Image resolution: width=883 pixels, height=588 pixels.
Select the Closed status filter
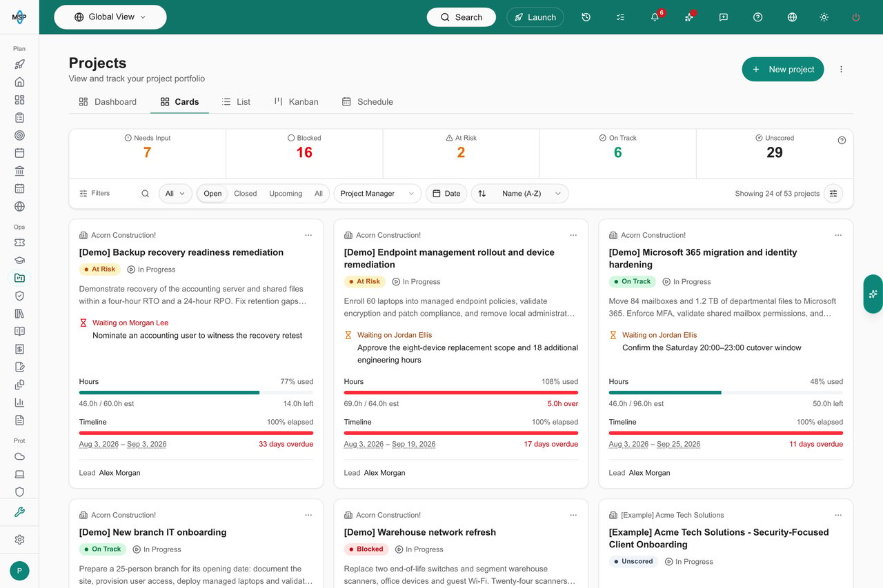click(245, 194)
